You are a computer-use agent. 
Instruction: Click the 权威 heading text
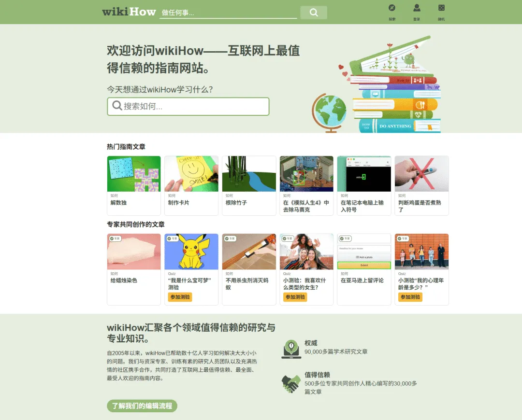pos(311,343)
